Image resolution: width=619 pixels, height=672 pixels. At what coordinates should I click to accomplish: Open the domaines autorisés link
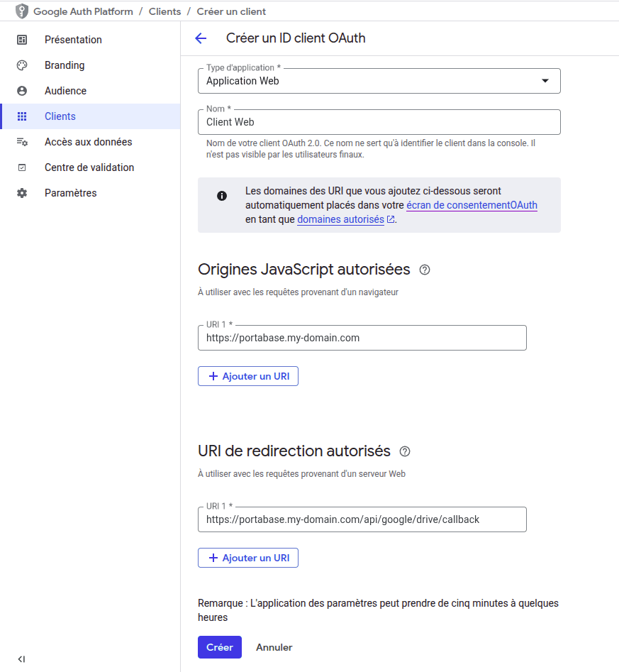point(340,219)
